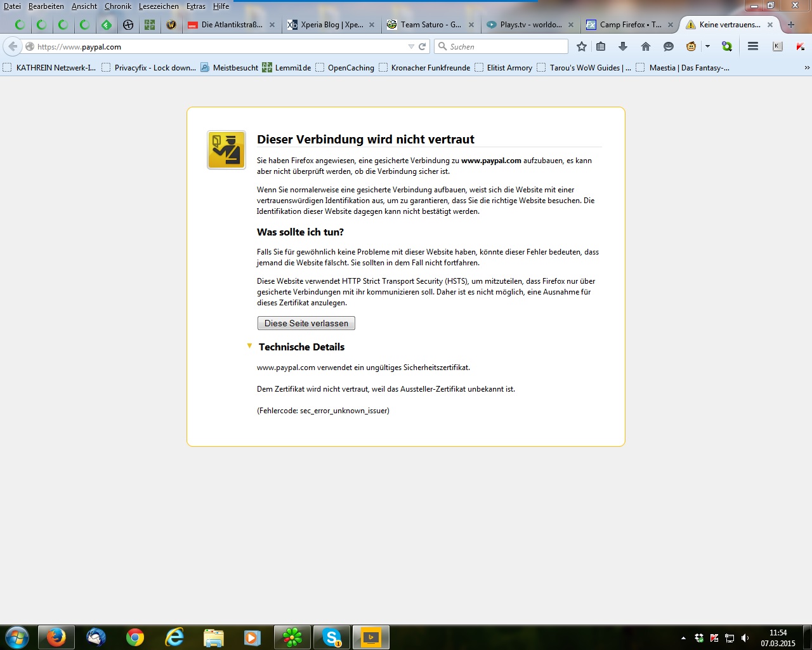Open the media player taskbar icon

pos(252,637)
